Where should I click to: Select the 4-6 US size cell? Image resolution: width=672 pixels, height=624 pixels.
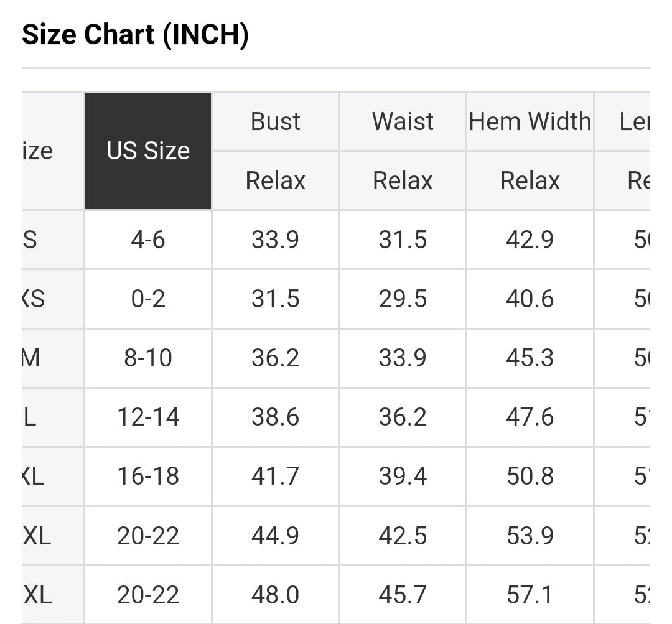point(148,240)
